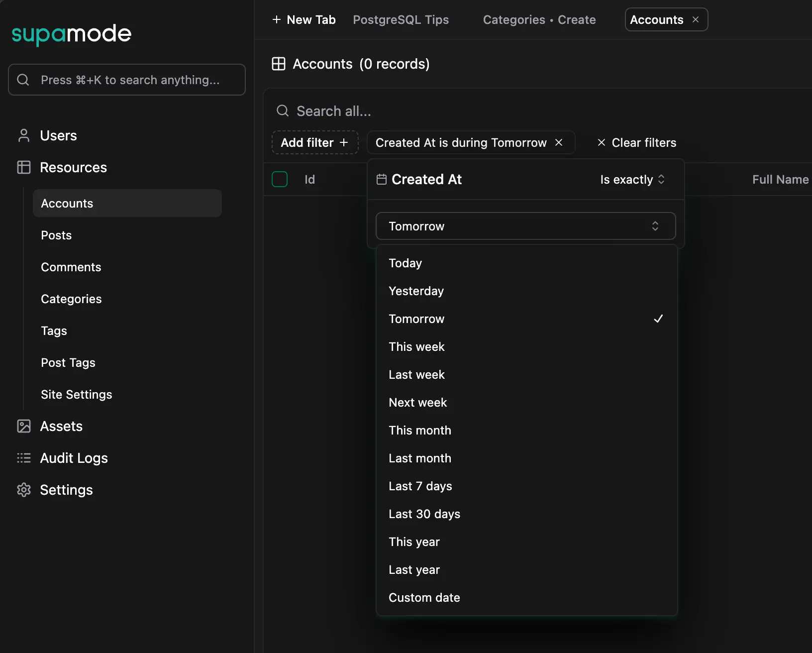Select the Tomorrow option in the list

[x=526, y=319]
